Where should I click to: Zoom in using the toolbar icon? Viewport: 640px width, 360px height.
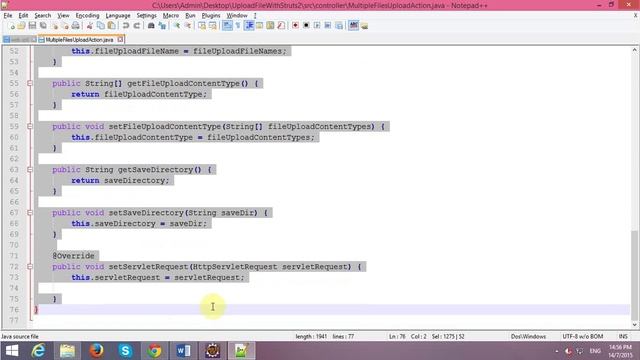(177, 26)
